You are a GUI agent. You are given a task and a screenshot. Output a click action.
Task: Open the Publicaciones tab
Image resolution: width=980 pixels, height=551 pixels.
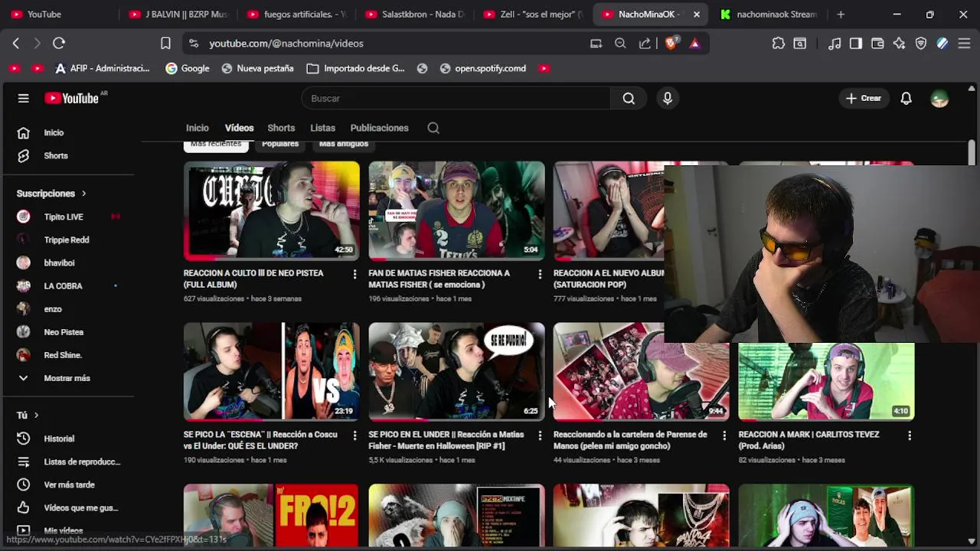pos(379,128)
